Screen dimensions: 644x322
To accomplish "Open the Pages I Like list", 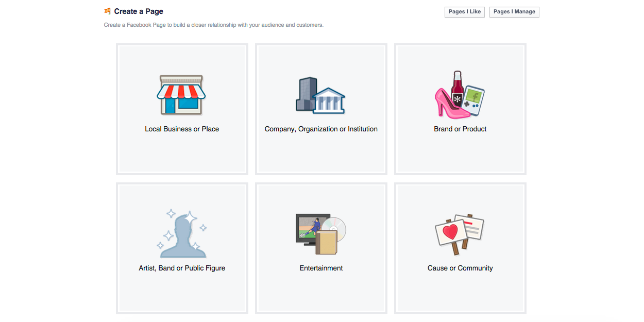I will (465, 12).
